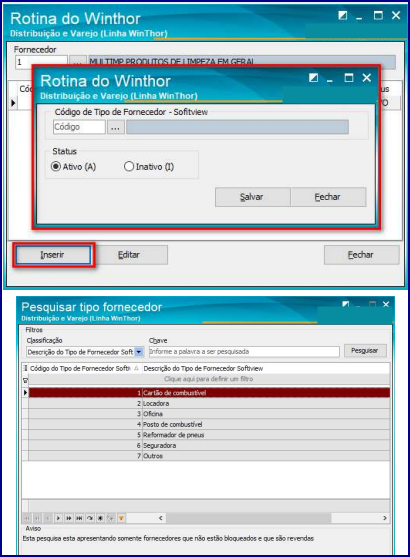Image resolution: width=410 pixels, height=557 pixels.
Task: Select row 'Cartão de combustível'
Action: pos(209,393)
